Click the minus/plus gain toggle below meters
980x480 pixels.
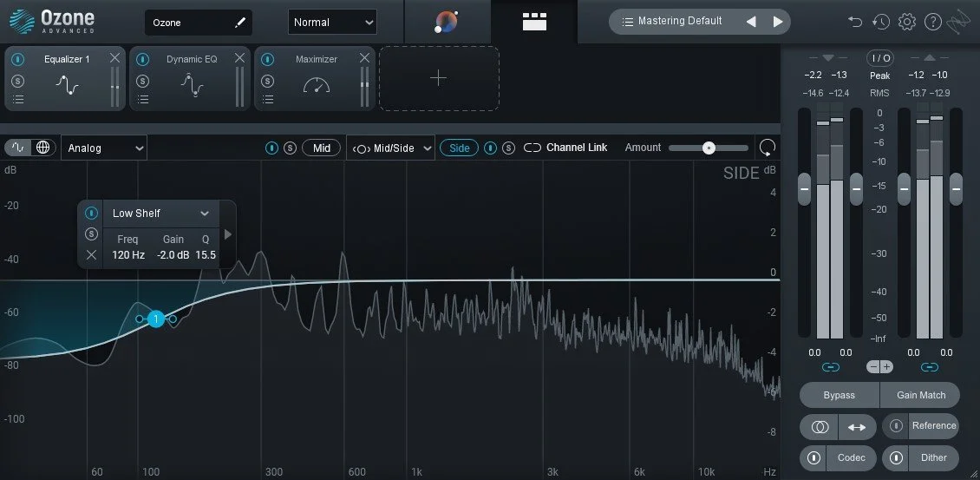tap(880, 367)
